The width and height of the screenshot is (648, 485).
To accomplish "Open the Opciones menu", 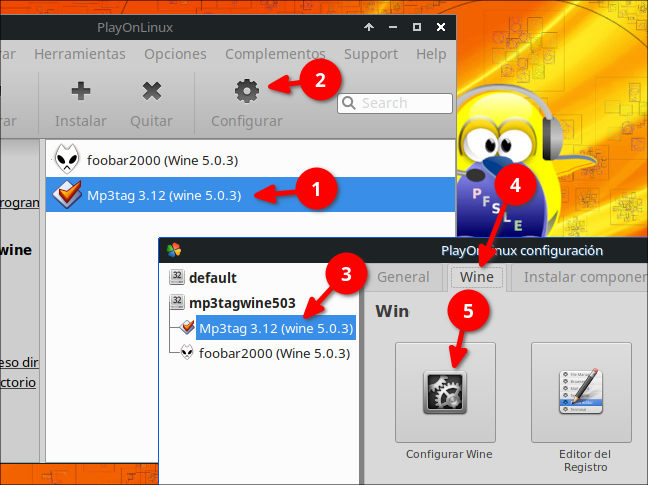I will pos(175,54).
